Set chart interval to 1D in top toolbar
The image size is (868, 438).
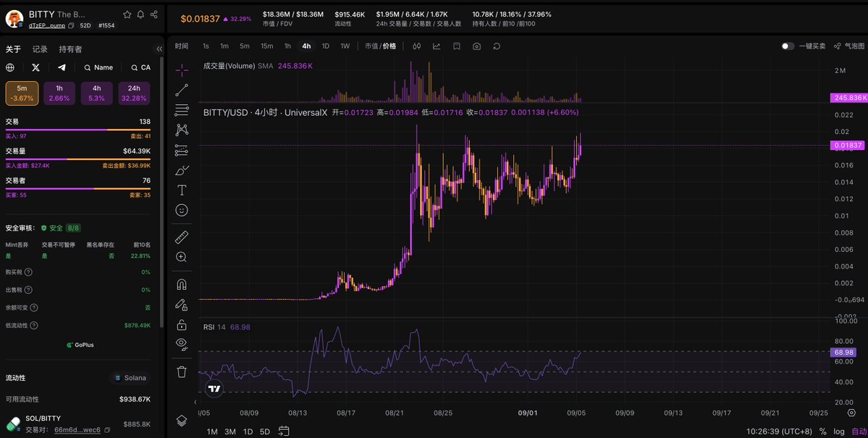(x=326, y=46)
